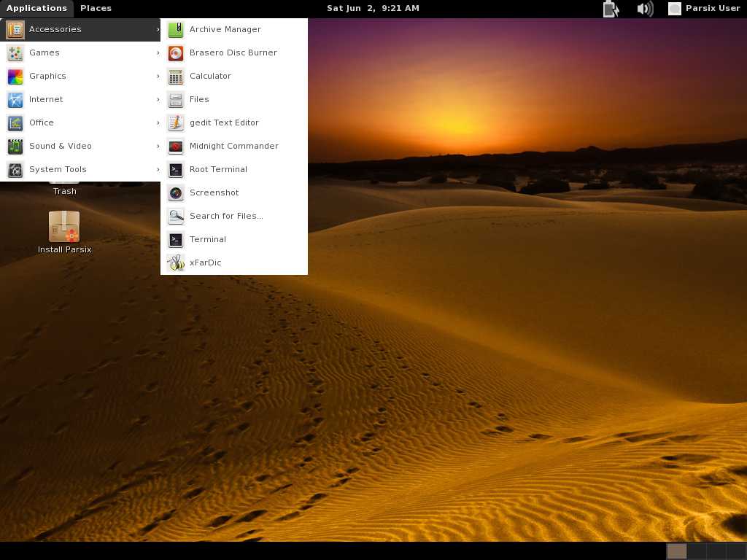Click the volume speaker icon in panel
Image resolution: width=747 pixels, height=560 pixels.
(x=644, y=9)
